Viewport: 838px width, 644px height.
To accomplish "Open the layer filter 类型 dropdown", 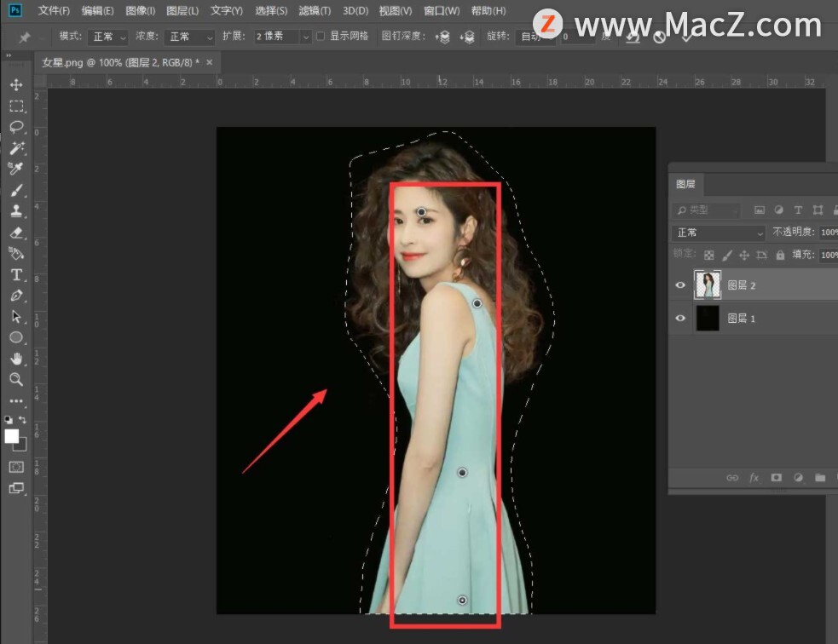I will tap(706, 210).
